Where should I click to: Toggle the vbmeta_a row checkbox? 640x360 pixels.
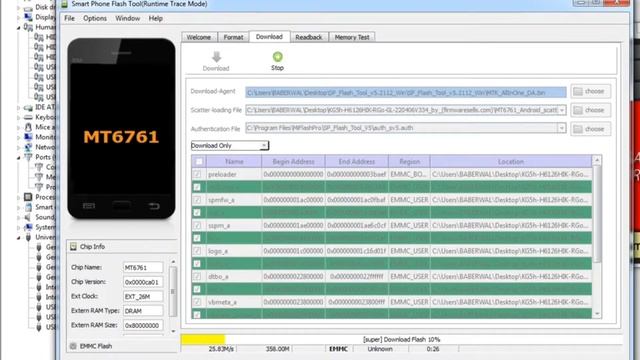(197, 302)
